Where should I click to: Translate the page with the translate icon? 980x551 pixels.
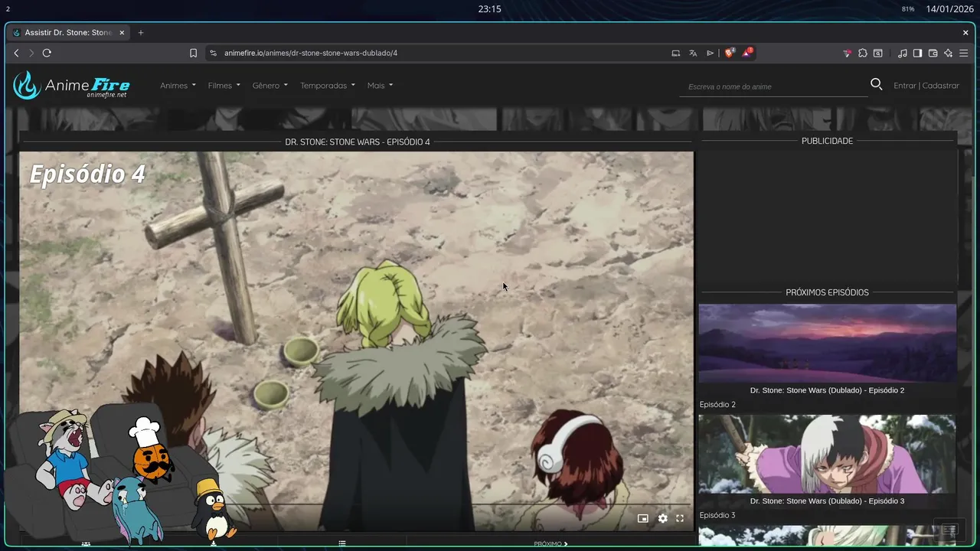tap(693, 53)
